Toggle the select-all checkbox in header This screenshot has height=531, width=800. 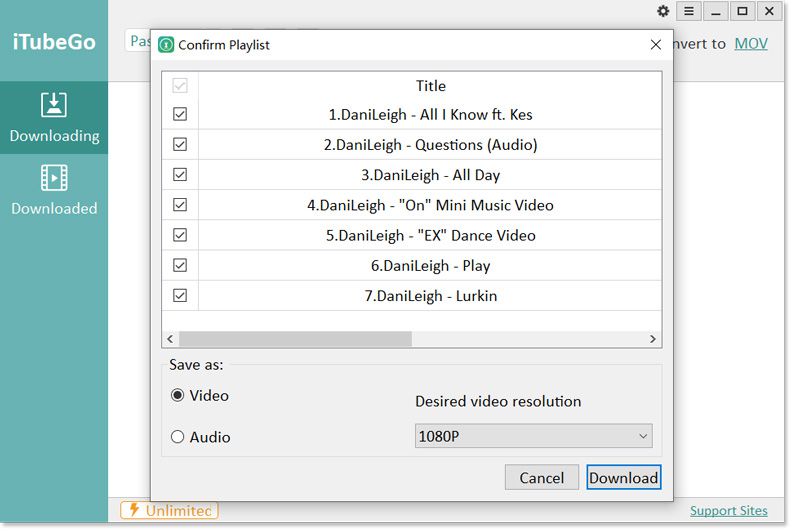click(x=180, y=85)
